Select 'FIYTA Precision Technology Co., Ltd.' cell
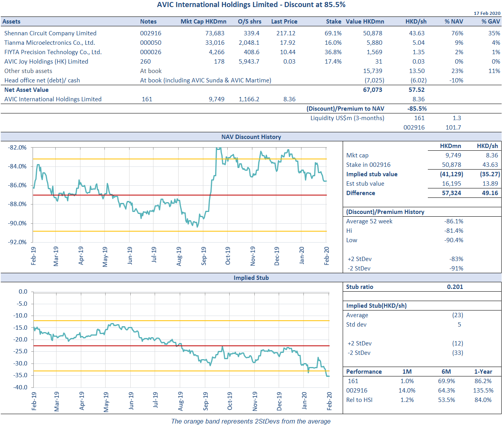 [53, 52]
